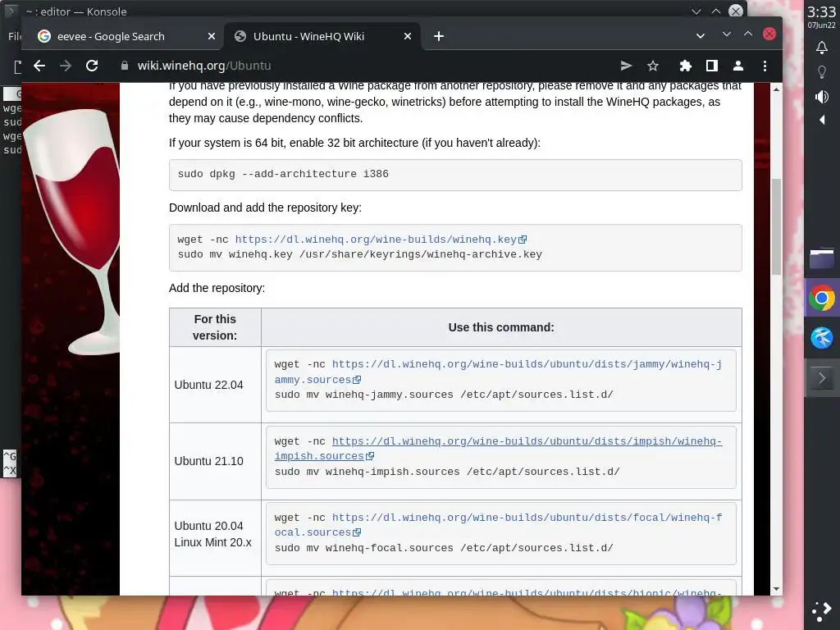840x630 pixels.
Task: Open the winehq.key download link
Action: 381,240
